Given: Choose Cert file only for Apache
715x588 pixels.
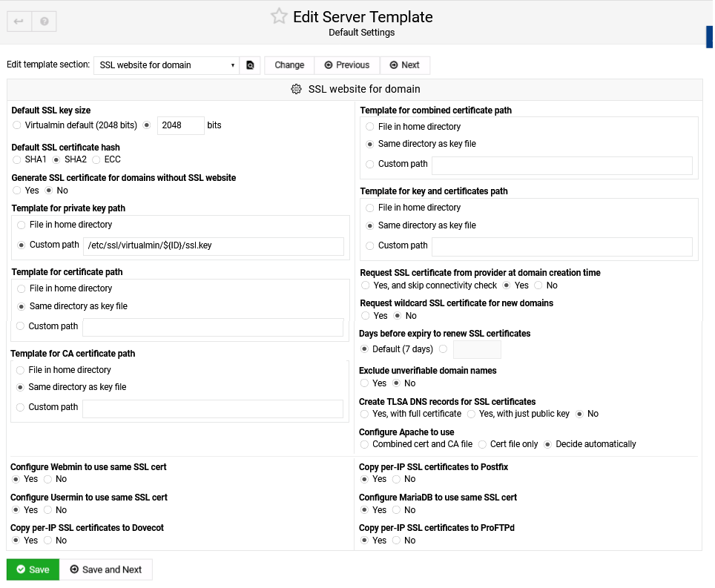Looking at the screenshot, I should pos(483,444).
